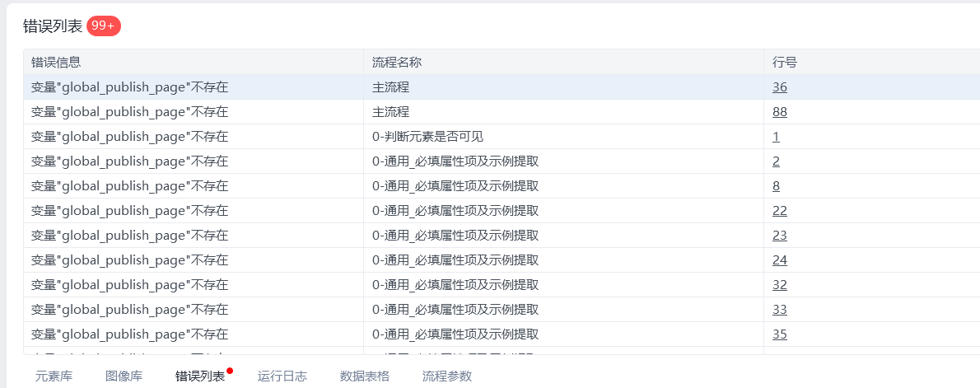Jump to line number 22
The image size is (980, 388).
(779, 211)
